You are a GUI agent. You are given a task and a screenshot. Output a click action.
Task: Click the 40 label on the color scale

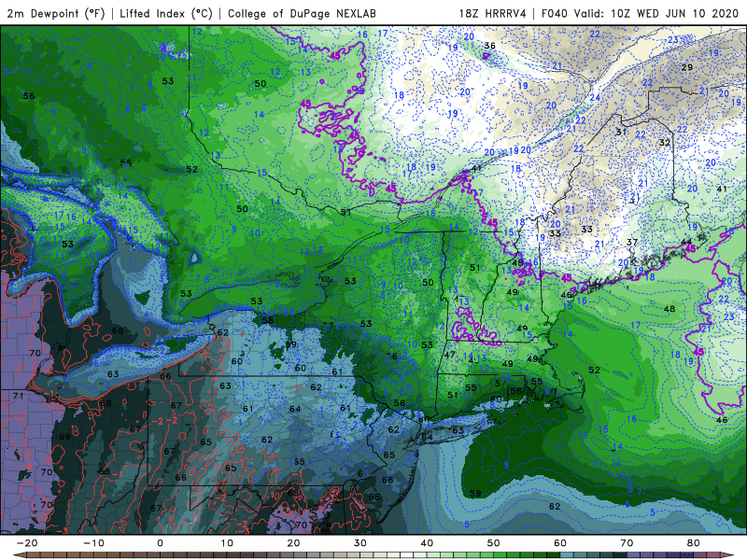tap(427, 543)
